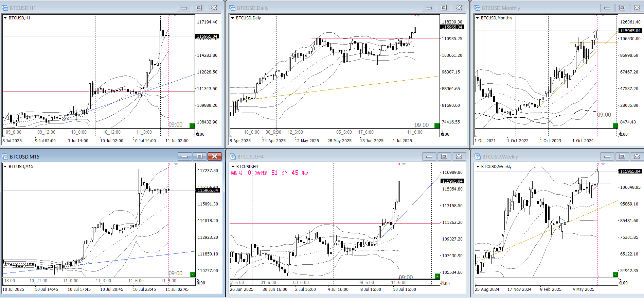
Task: Click the 1 Oct 2023 date on the Monthly time axis
Action: (x=550, y=140)
